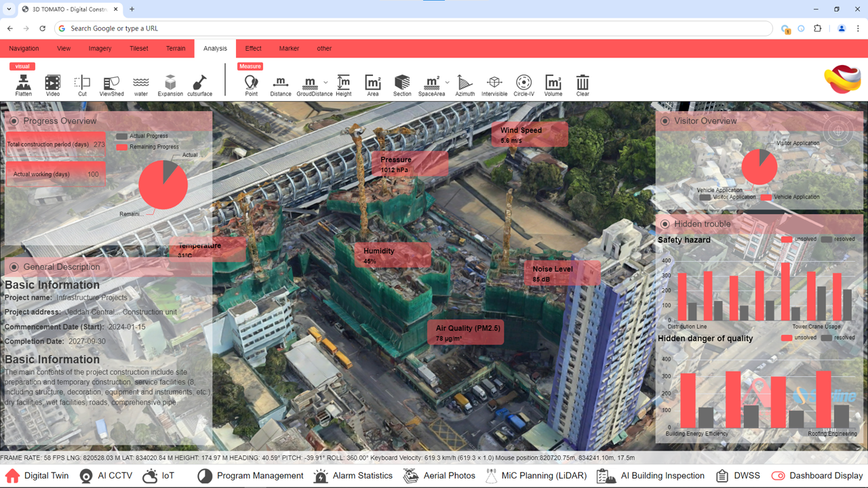Image resolution: width=868 pixels, height=488 pixels.
Task: Open the Volume measure tool
Action: pos(553,85)
